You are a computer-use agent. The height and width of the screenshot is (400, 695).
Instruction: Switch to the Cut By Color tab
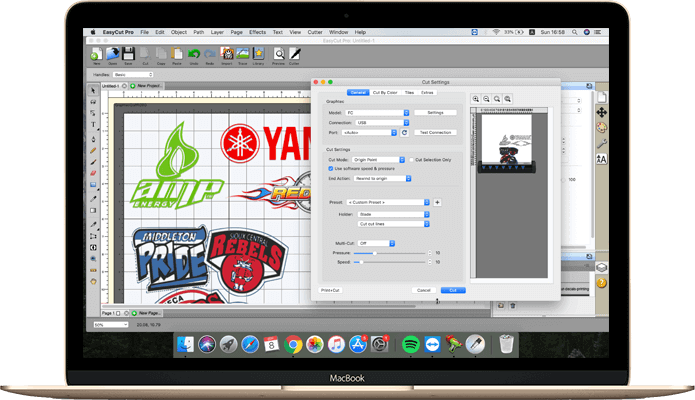click(x=385, y=93)
